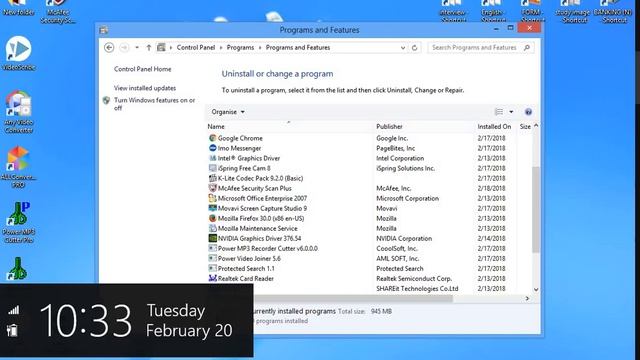Click the horizontal scroll right arrow
Image resolution: width=640 pixels, height=360 pixels.
pyautogui.click(x=527, y=298)
